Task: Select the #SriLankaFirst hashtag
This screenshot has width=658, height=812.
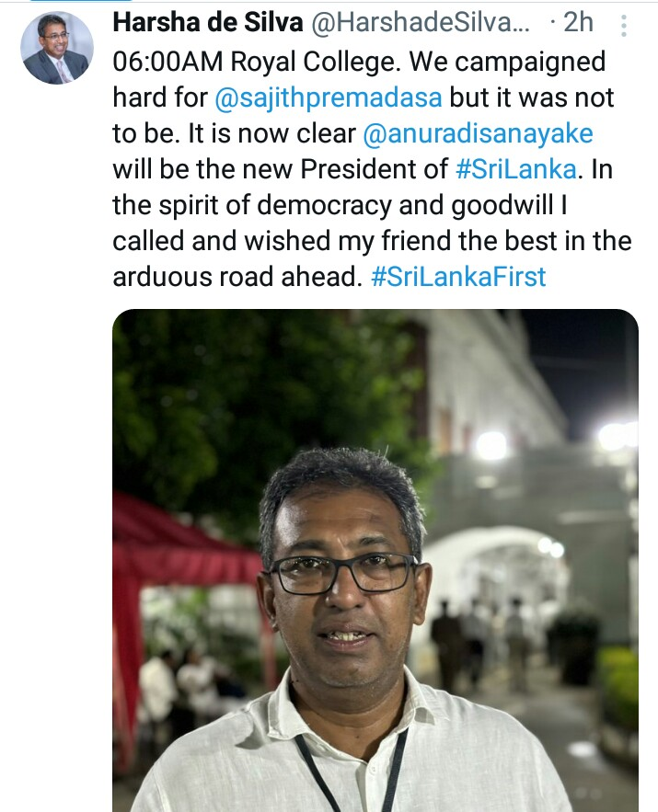Action: 458,277
